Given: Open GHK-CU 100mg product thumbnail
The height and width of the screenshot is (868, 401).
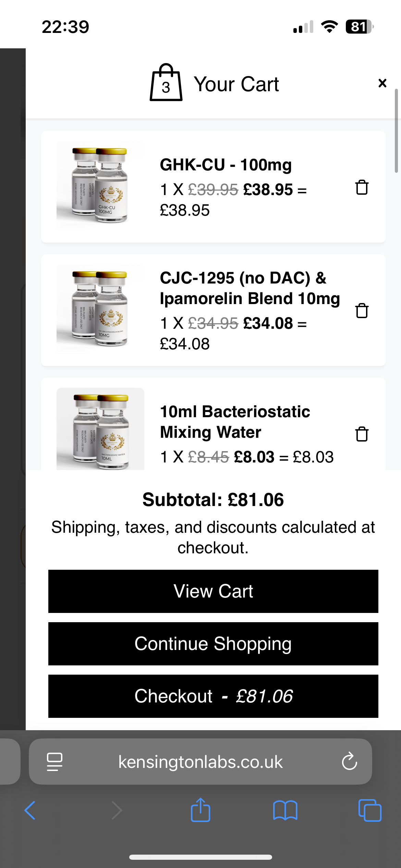Looking at the screenshot, I should pyautogui.click(x=100, y=185).
